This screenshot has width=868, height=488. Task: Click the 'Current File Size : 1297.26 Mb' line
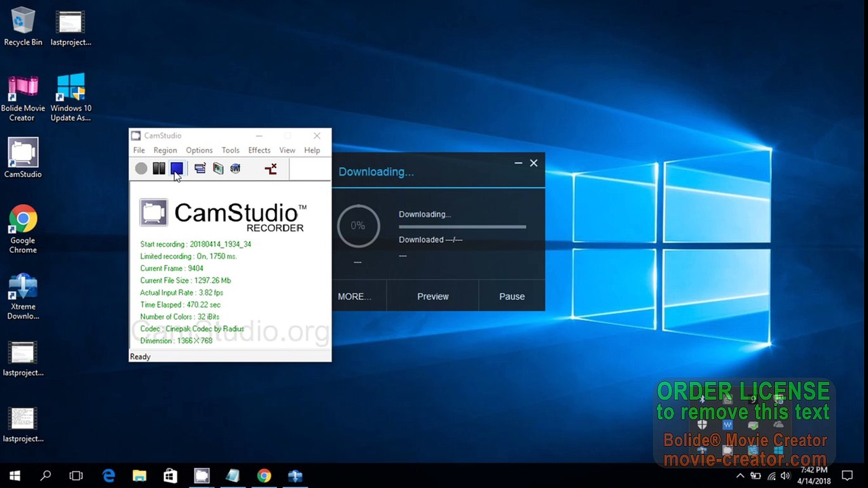pyautogui.click(x=186, y=281)
